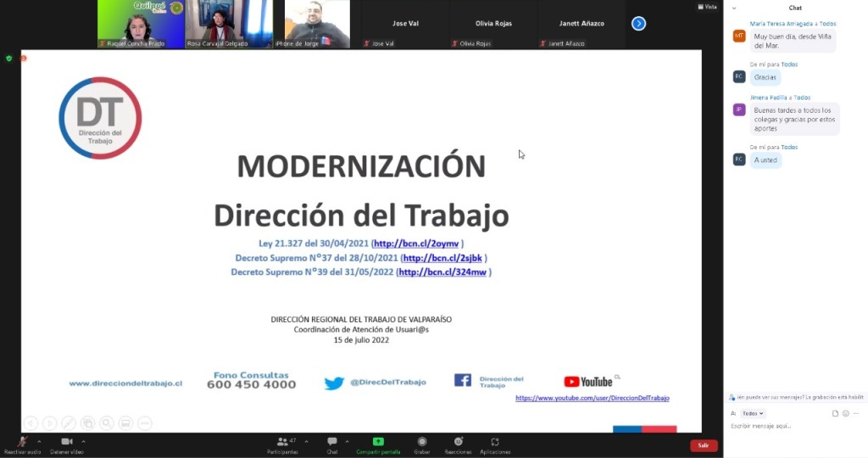Show next participants with the blue arrow
The image size is (868, 458).
coord(638,23)
